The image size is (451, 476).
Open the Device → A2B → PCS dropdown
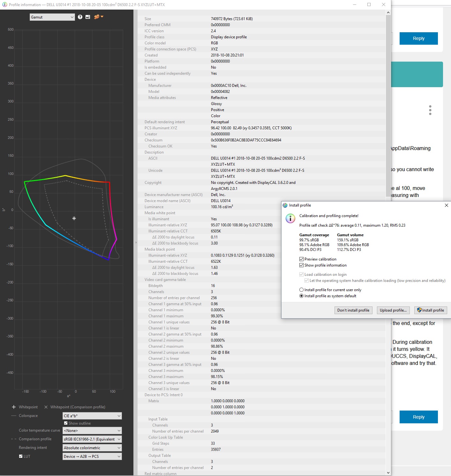[x=92, y=457]
